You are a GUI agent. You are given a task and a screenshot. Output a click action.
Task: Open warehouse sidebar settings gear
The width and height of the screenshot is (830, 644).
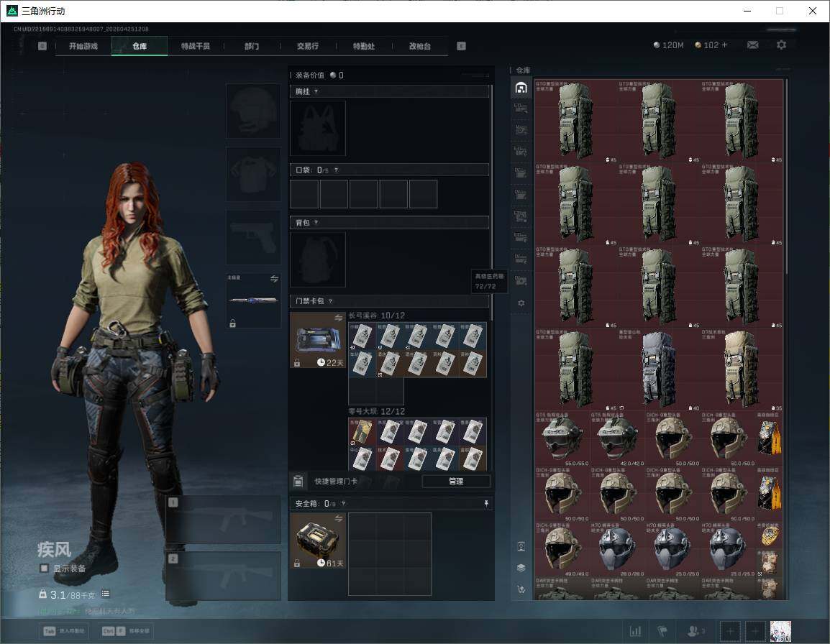tap(521, 303)
